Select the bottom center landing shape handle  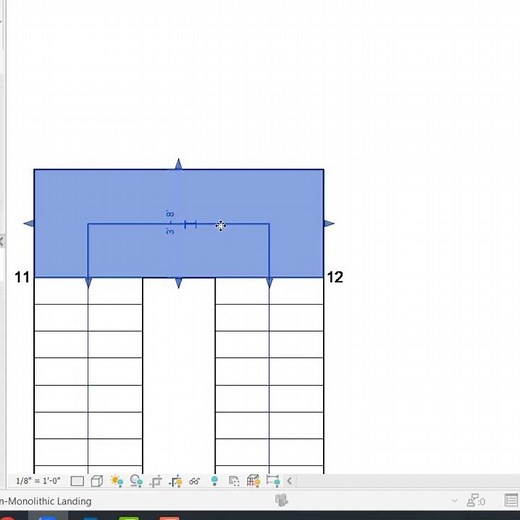tap(178, 283)
